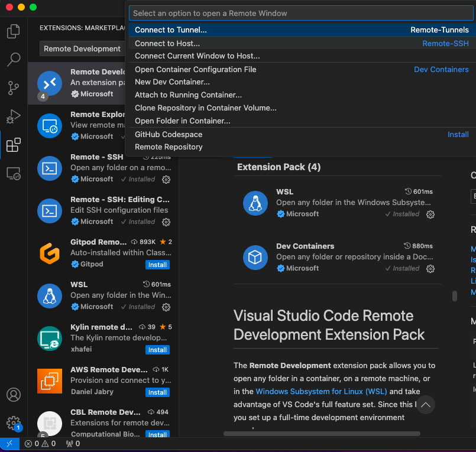
Task: Install the AWS Remote Development extension
Action: coord(157,392)
